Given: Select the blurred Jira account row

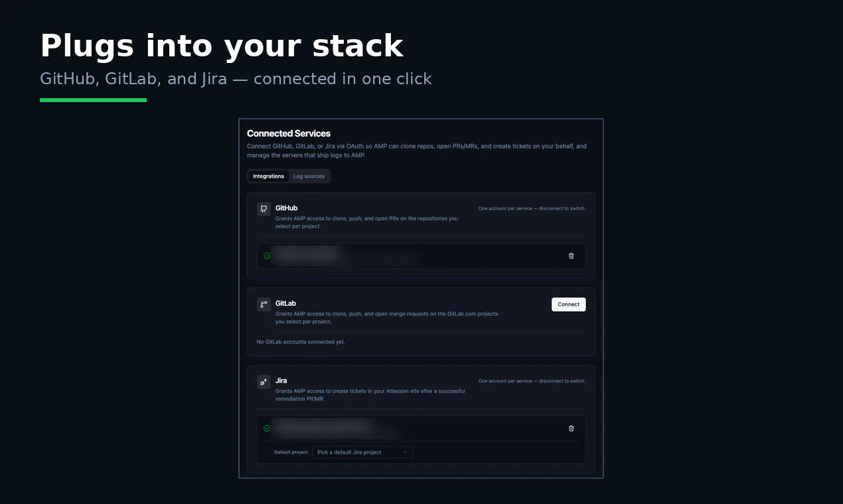Looking at the screenshot, I should coord(421,428).
